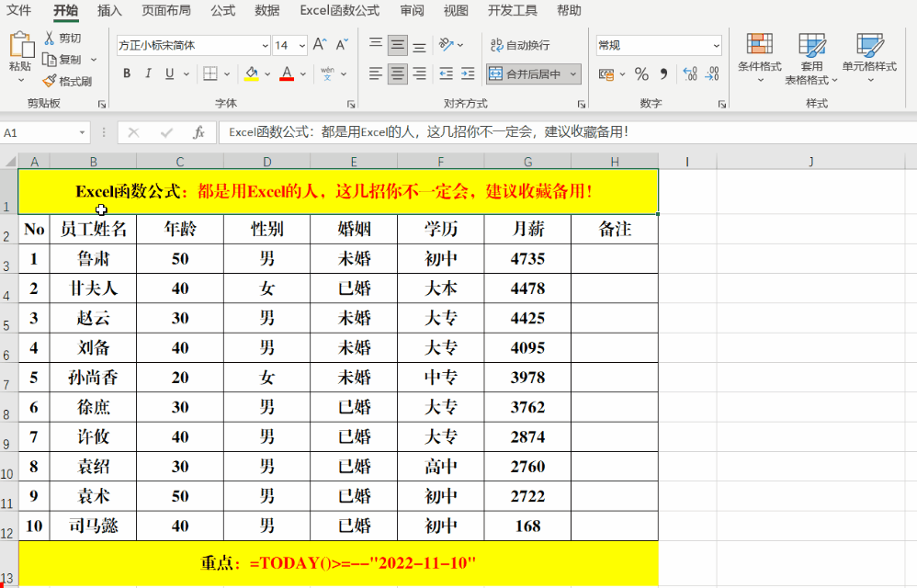Open 套用表格格式 table format gallery
Image resolution: width=917 pixels, height=588 pixels.
coord(811,59)
